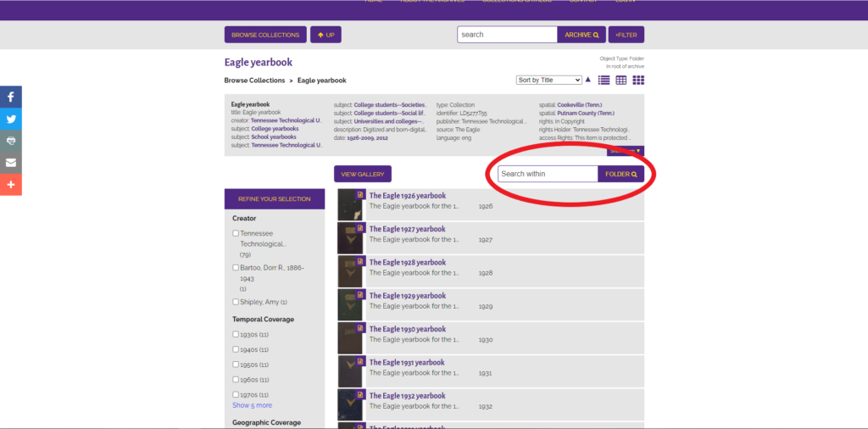Image resolution: width=868 pixels, height=429 pixels.
Task: Click document icon on 1932 yearbook thumbnail
Action: 360,394
